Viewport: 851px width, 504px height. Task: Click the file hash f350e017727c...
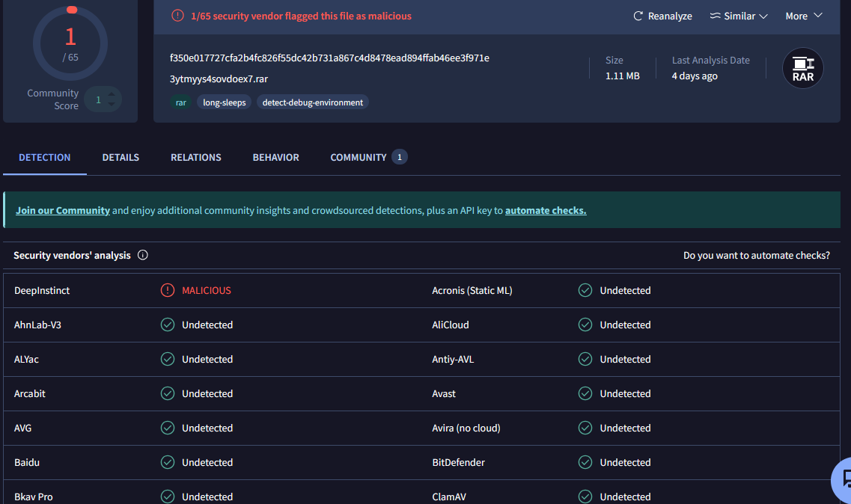click(x=329, y=58)
